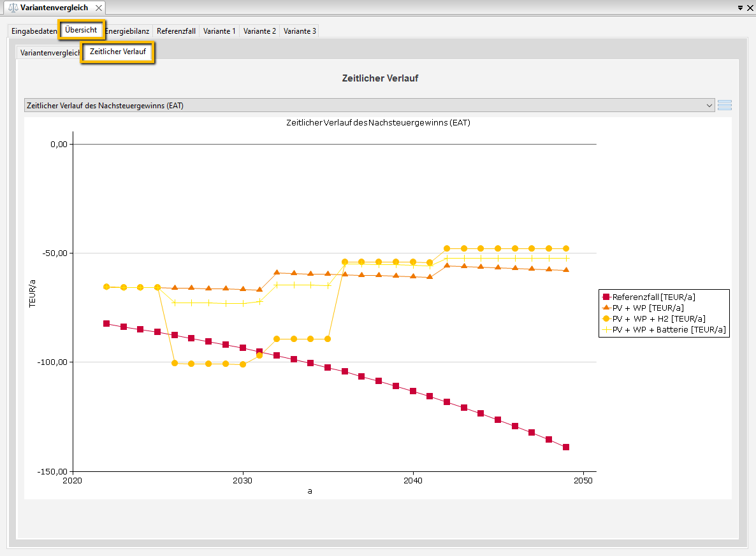This screenshot has height=556, width=756.
Task: Click the x-axis label 2020
Action: 72,480
